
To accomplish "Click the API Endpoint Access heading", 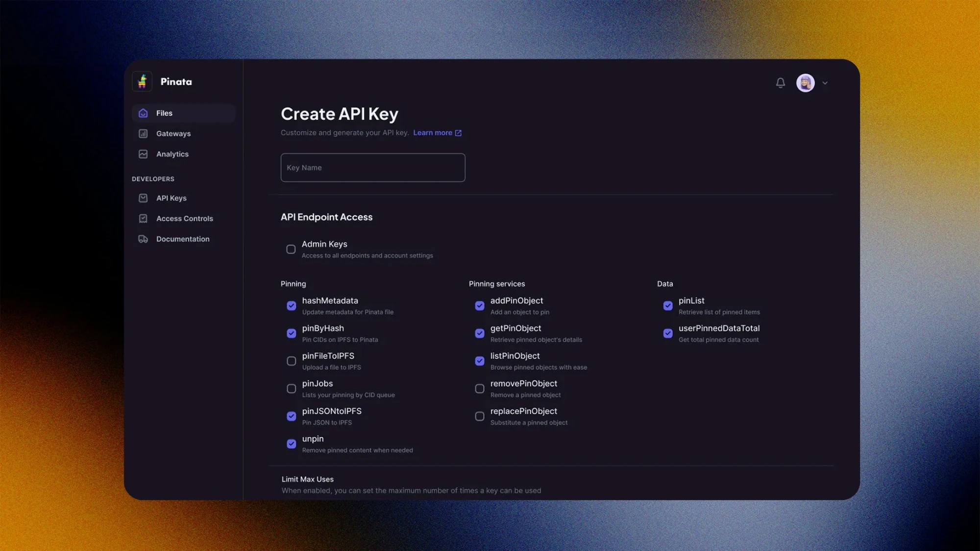I will click(327, 217).
